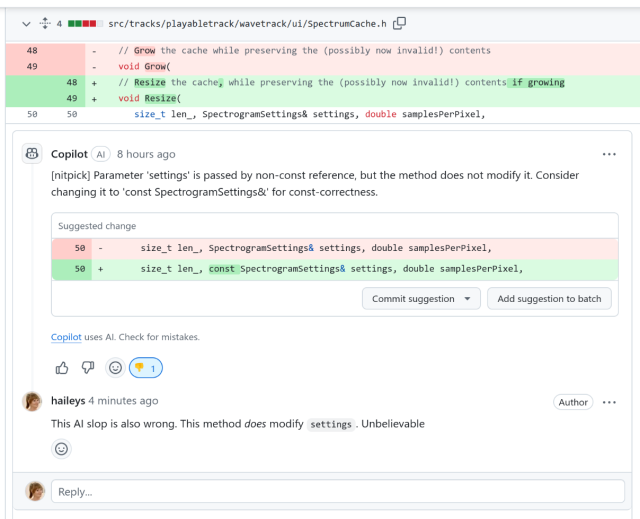
Task: Open Copilot comment options menu
Action: pos(609,154)
